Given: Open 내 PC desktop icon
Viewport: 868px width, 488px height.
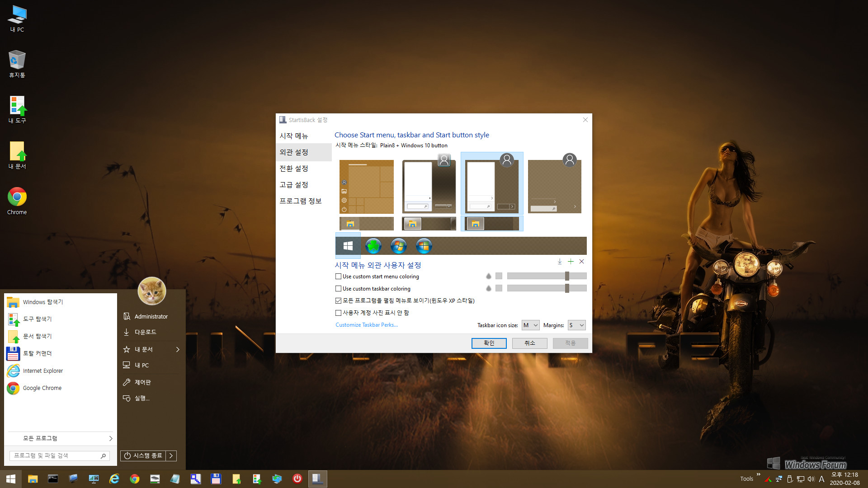Looking at the screenshot, I should (17, 19).
